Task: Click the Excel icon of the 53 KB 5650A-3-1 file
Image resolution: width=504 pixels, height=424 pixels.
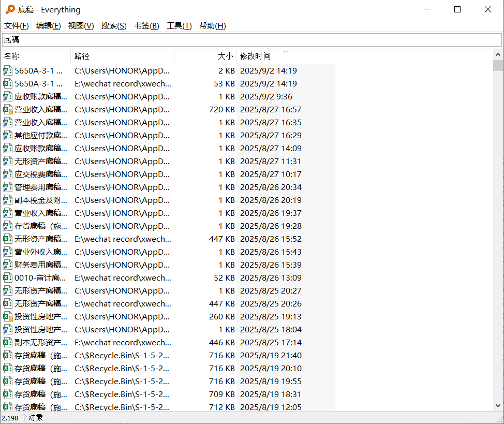Action: coord(8,83)
